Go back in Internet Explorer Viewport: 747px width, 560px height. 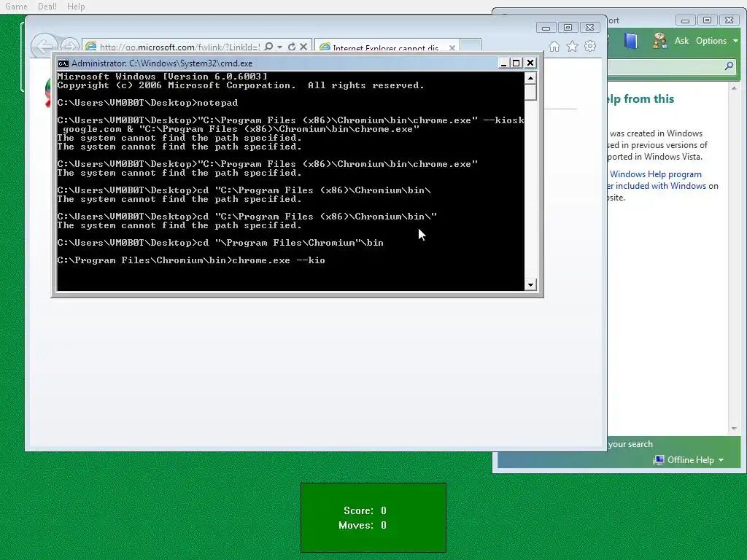click(44, 46)
